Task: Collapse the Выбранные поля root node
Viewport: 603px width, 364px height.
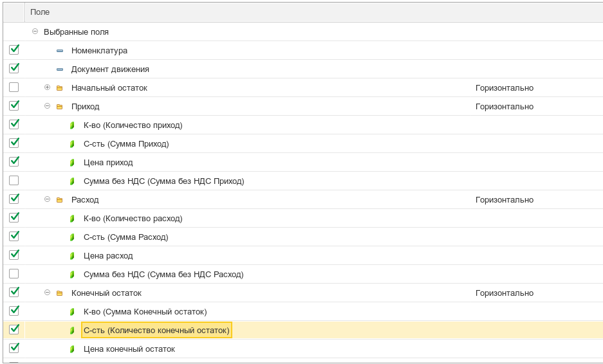Action: point(35,32)
